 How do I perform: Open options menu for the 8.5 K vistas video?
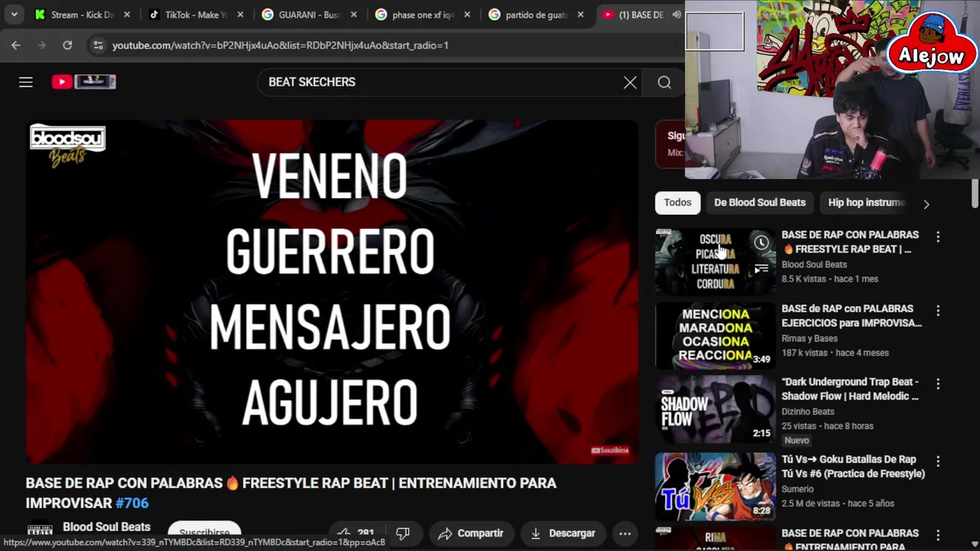coord(938,237)
